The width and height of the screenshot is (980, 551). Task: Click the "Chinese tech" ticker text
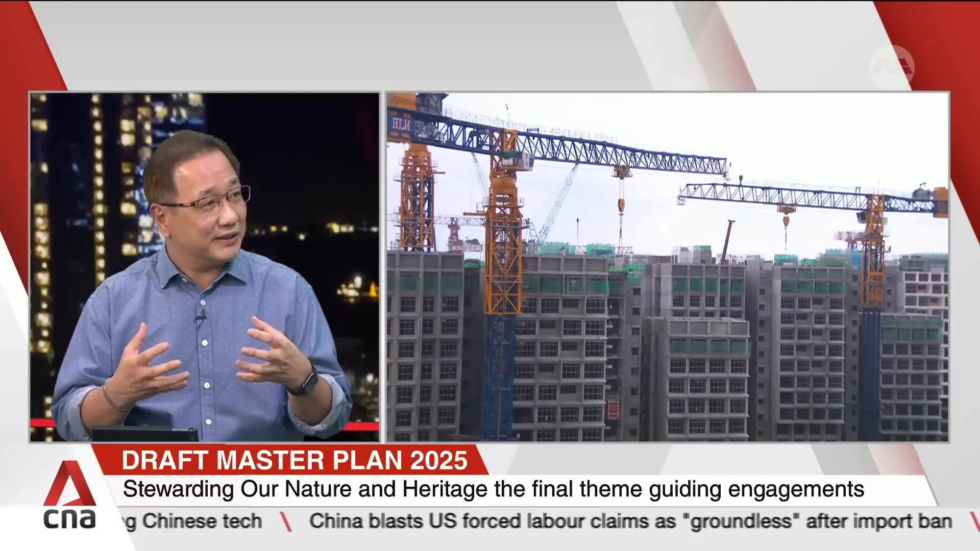click(202, 521)
